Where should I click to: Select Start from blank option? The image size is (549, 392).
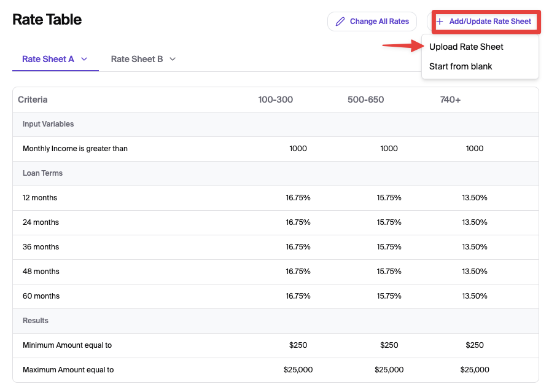coord(461,66)
